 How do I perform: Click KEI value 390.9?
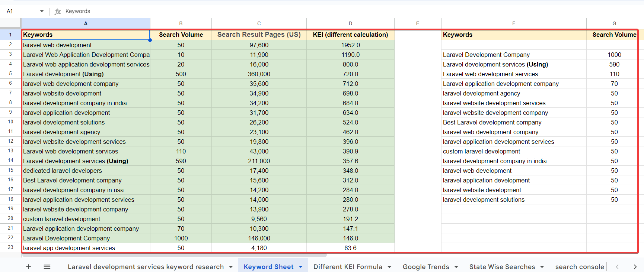(350, 151)
